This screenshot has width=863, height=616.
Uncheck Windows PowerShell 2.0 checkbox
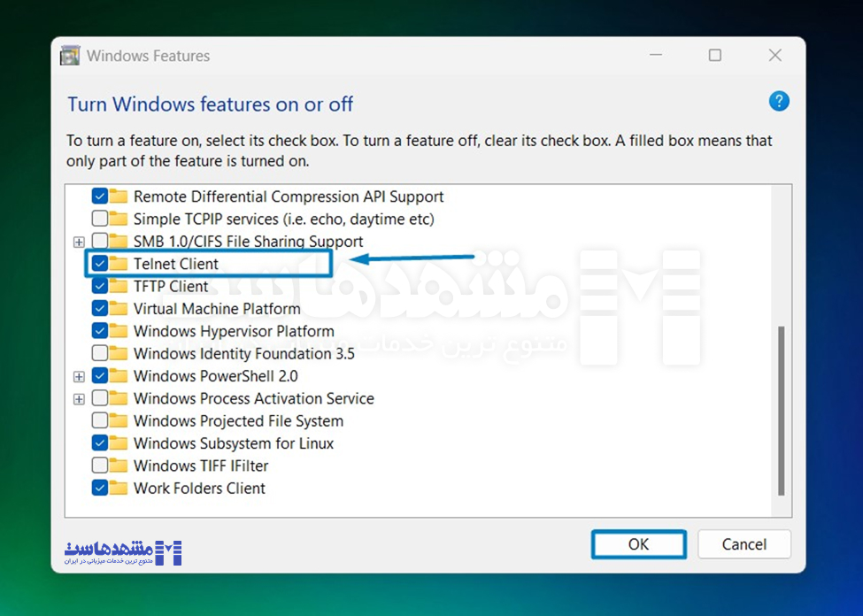tap(100, 375)
